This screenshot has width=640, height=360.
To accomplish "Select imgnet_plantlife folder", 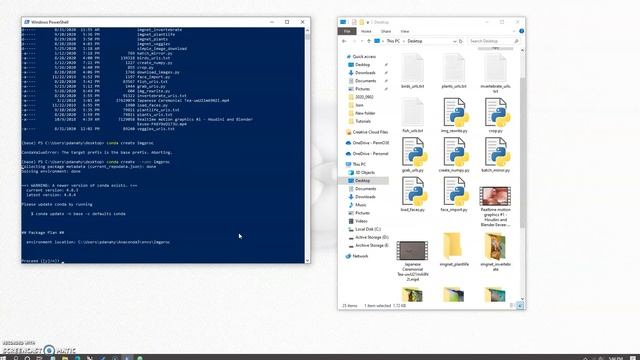I will click(x=454, y=249).
